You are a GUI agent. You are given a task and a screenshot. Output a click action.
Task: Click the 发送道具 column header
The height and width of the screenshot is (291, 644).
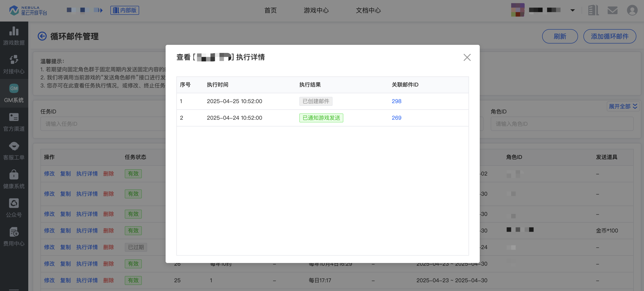pyautogui.click(x=606, y=157)
